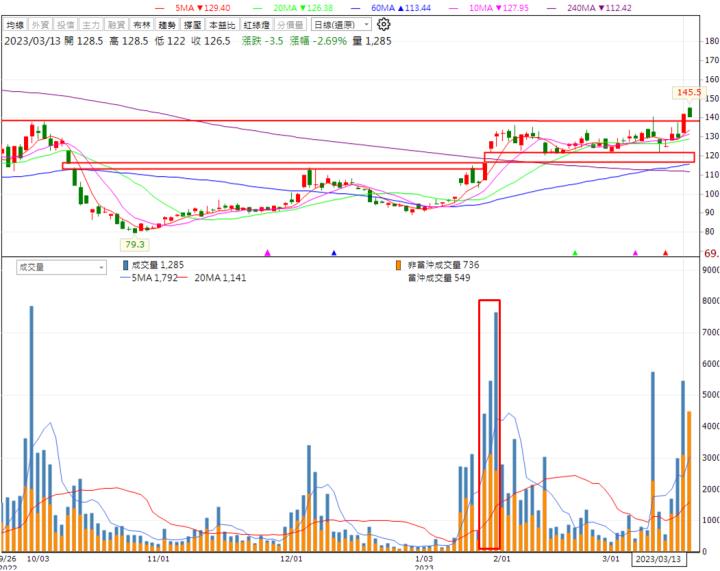The height and width of the screenshot is (571, 720).
Task: Click the 外資 foreign investor button
Action: point(41,23)
